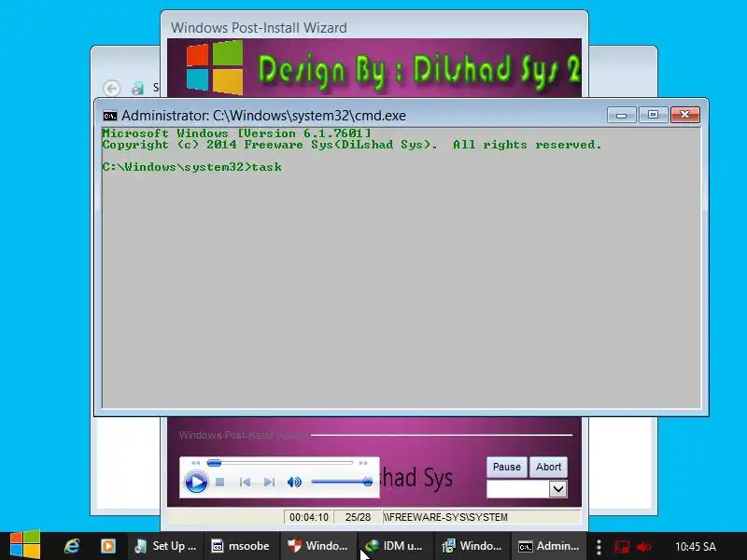This screenshot has height=560, width=747.
Task: Show hidden tray icons dots
Action: click(599, 547)
